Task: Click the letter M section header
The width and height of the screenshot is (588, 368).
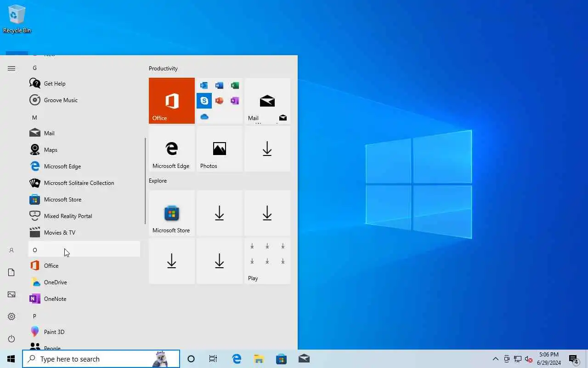Action: tap(84, 117)
